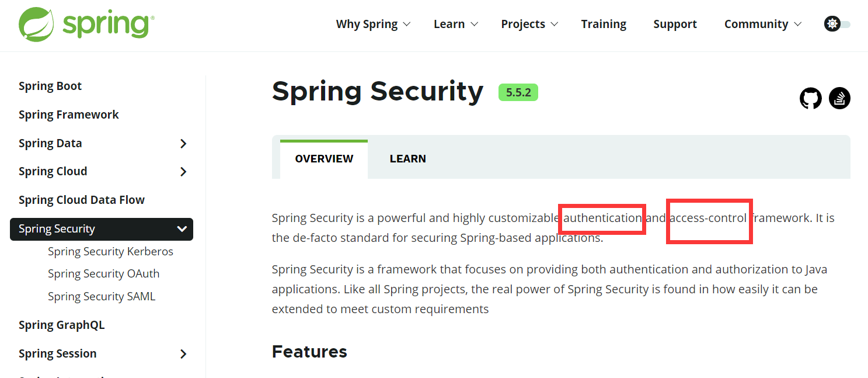The image size is (868, 378).
Task: Select the OVERVIEW tab
Action: pyautogui.click(x=324, y=159)
